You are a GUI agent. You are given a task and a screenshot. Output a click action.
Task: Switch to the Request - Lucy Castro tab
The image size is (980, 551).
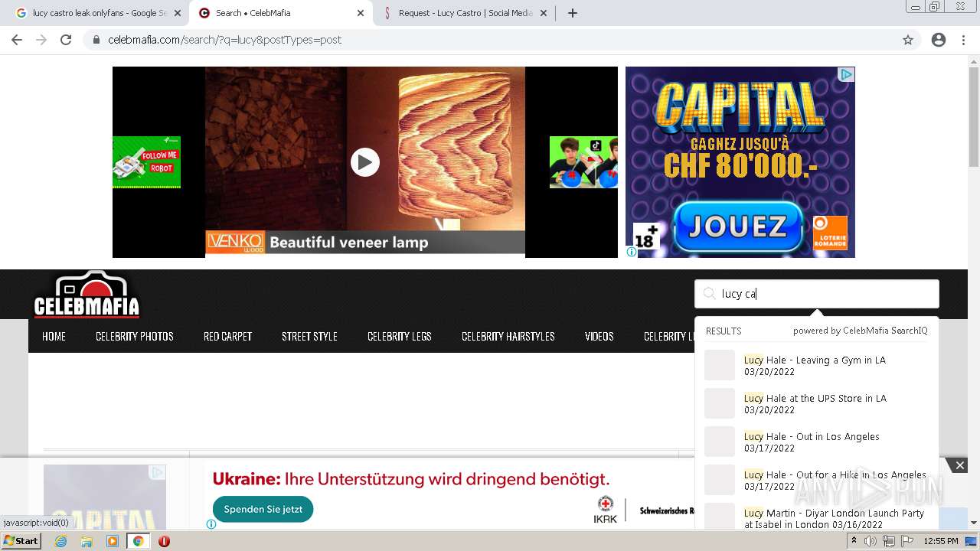[x=465, y=13]
